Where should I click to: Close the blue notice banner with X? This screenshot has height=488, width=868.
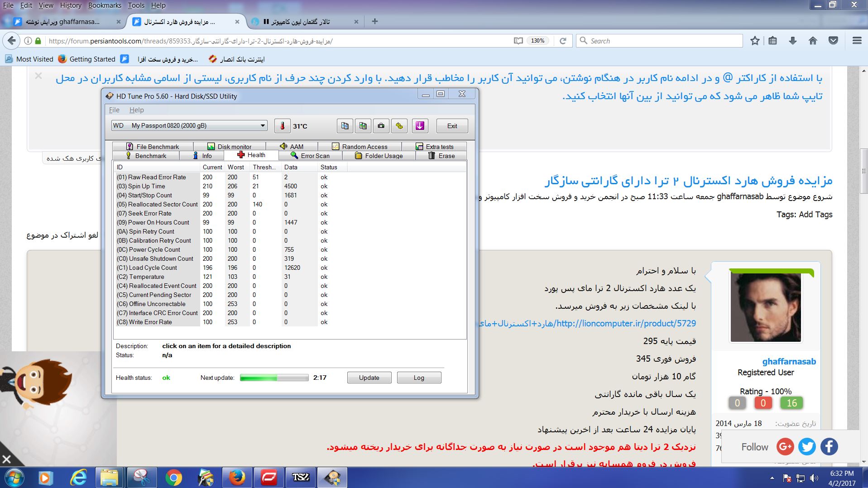click(38, 76)
